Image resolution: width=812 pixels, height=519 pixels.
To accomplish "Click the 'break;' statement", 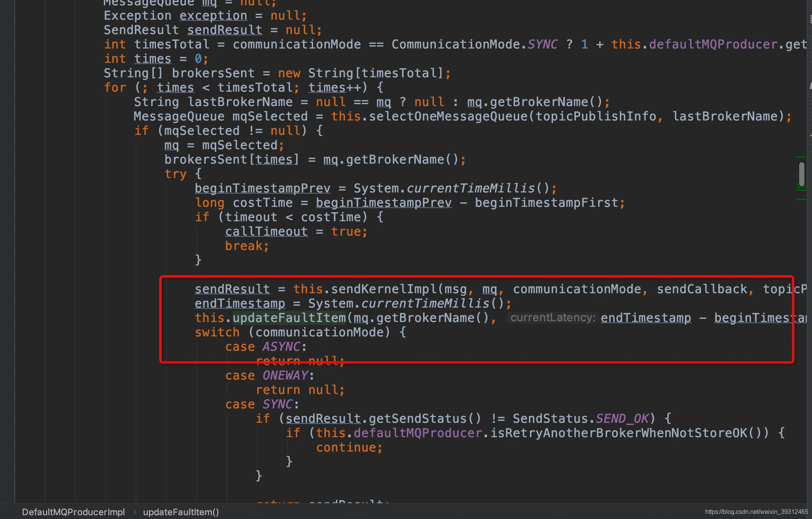I will pyautogui.click(x=247, y=246).
